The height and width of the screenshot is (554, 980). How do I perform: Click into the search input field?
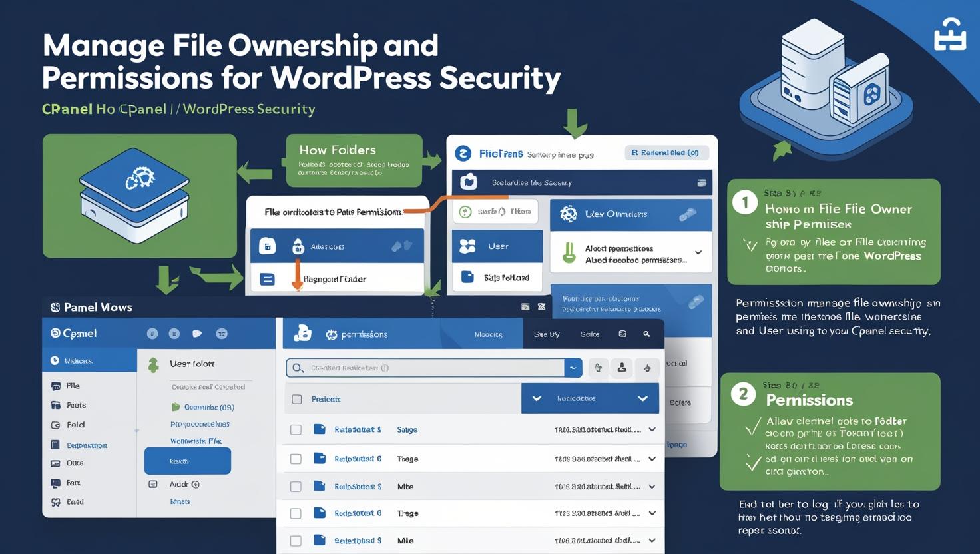click(x=426, y=368)
